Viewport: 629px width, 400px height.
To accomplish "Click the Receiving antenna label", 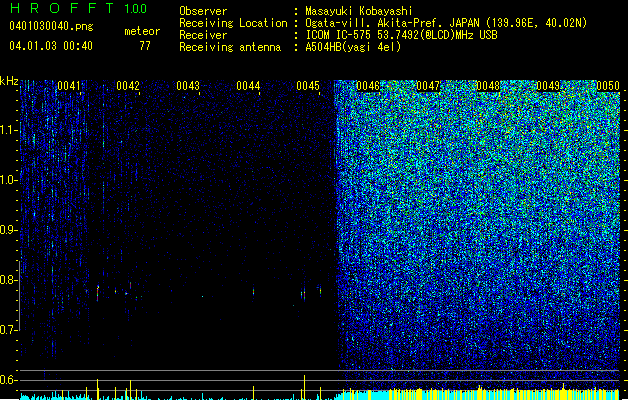I will pos(230,47).
